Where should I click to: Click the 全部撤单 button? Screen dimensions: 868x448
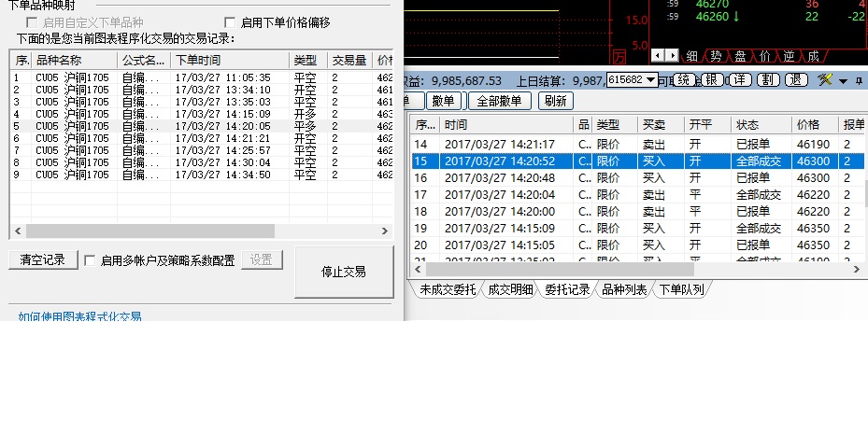pyautogui.click(x=499, y=101)
